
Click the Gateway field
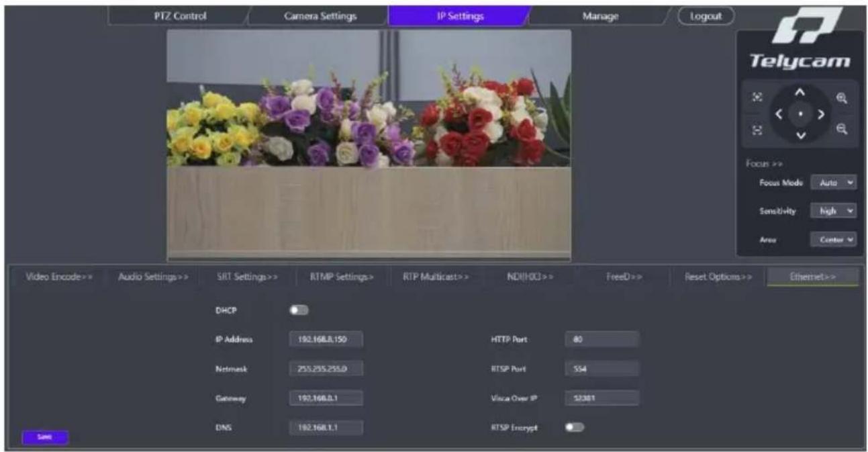coord(326,398)
